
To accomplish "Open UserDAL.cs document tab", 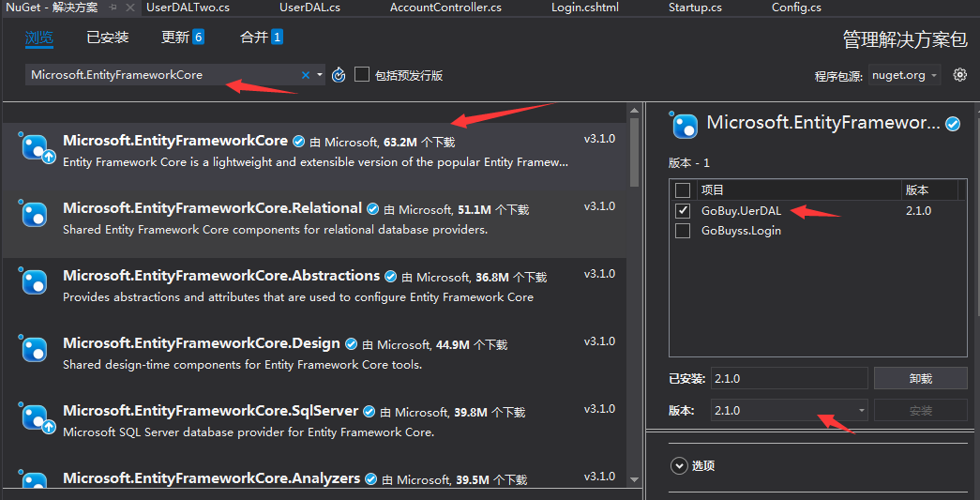I will (x=310, y=8).
